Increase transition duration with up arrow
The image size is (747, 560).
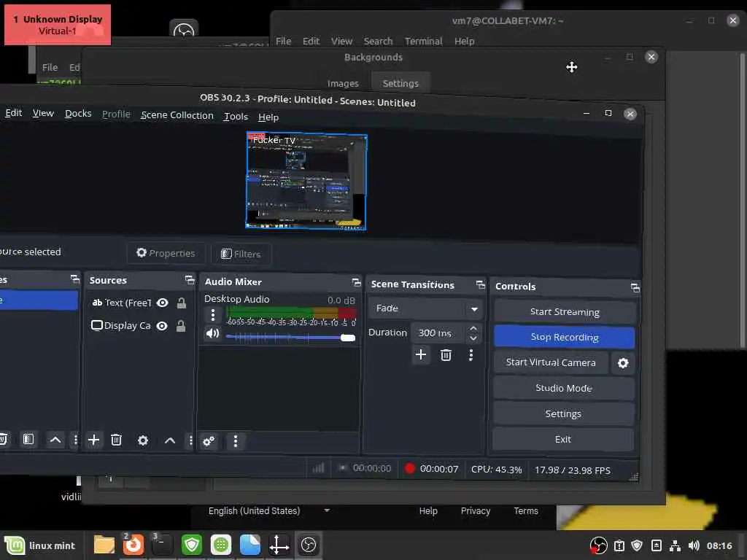pyautogui.click(x=473, y=329)
